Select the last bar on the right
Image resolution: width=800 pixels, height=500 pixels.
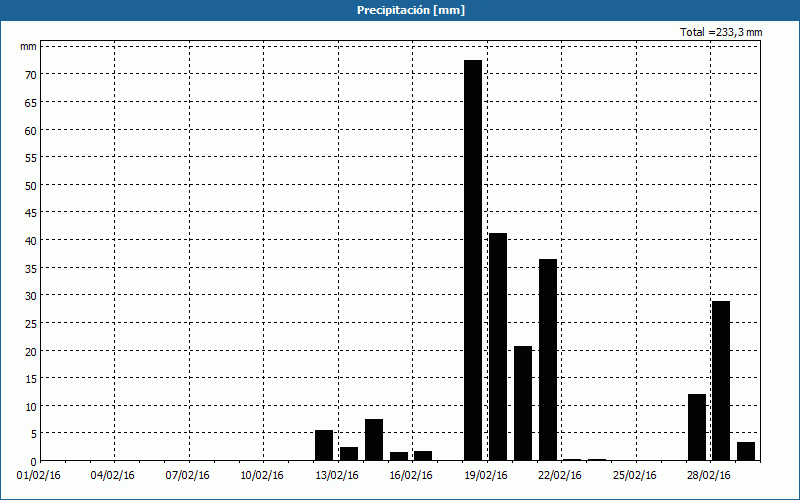[746, 452]
